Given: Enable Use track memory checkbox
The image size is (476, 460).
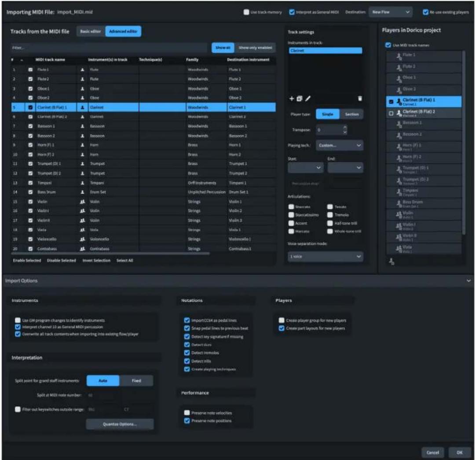Looking at the screenshot, I should click(246, 12).
